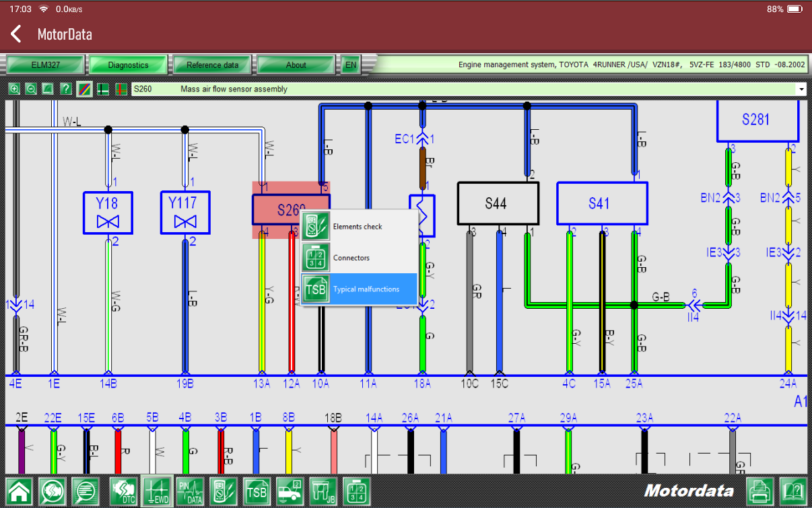Screen dimensions: 812x508
Task: Open the Reference data tab
Action: [x=212, y=65]
